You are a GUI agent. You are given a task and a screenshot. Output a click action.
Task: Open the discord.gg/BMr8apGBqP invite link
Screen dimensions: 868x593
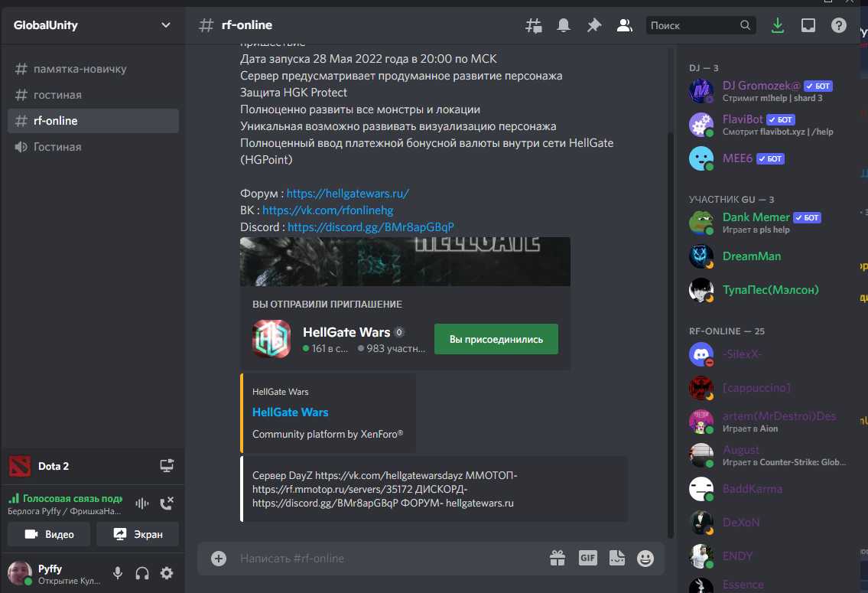(371, 227)
